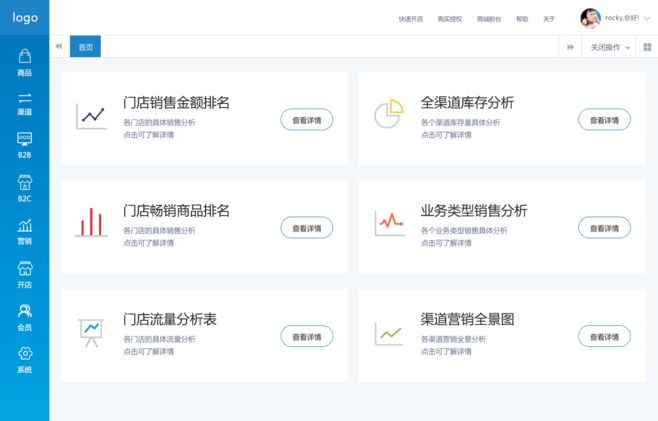Select the 营销 chart icon in sidebar

coord(25,225)
